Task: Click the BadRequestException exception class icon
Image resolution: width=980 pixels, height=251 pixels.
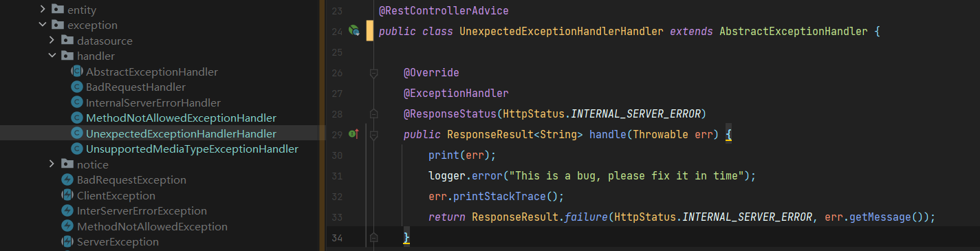Action: pyautogui.click(x=67, y=180)
